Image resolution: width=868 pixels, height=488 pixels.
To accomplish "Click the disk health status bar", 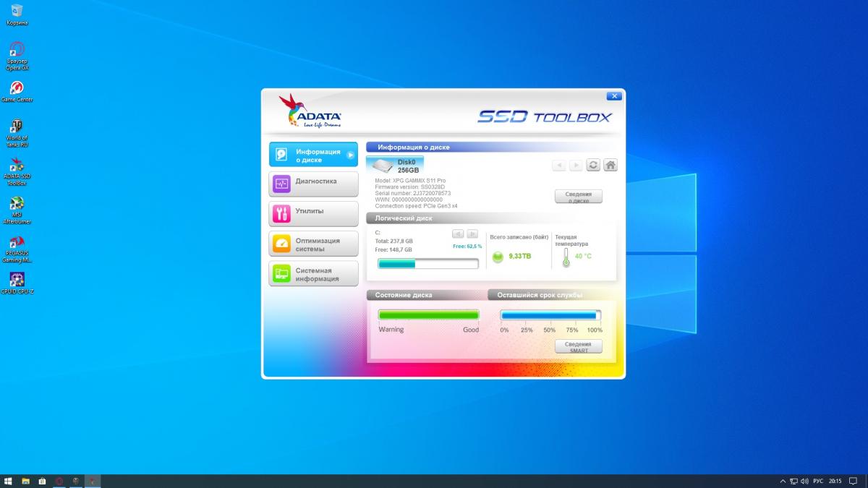I will [428, 315].
